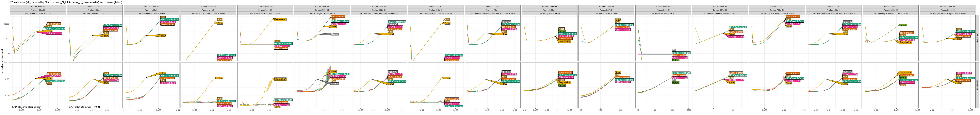Click the 'HEAD=stdisfinite stopped early' label

pos(26,107)
